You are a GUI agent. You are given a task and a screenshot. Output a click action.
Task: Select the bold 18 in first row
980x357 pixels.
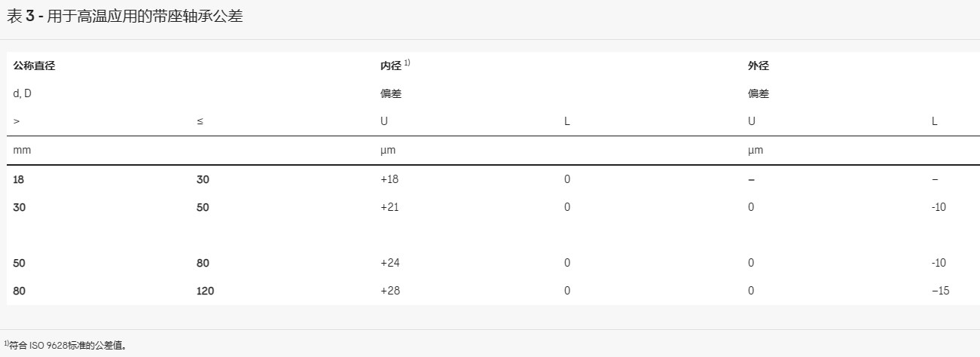coord(20,179)
